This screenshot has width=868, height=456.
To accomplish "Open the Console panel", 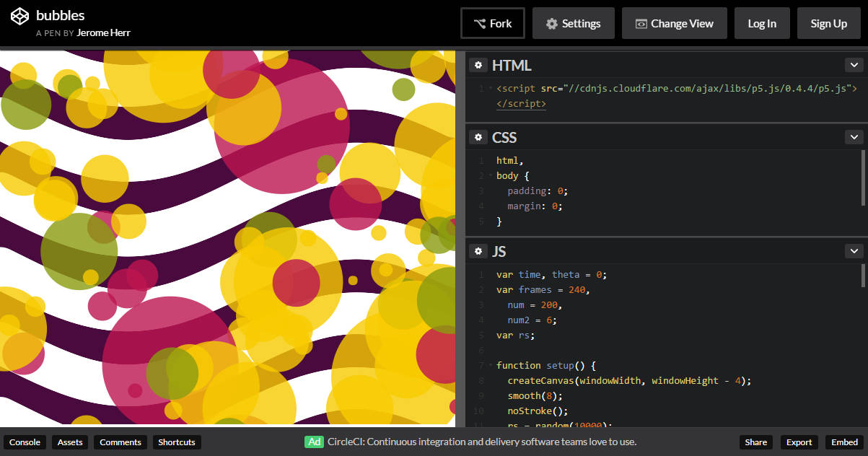I will 25,442.
